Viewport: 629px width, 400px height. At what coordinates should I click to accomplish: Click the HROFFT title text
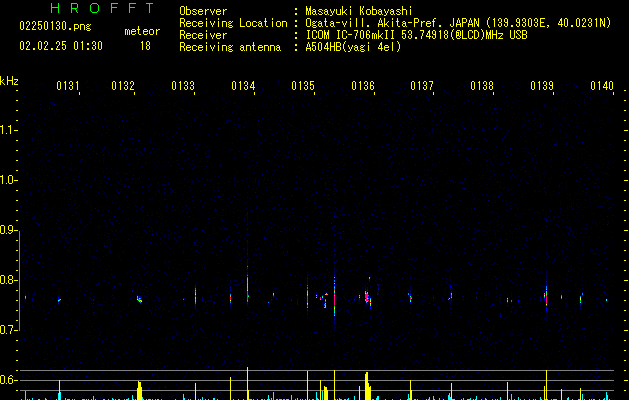(x=102, y=8)
